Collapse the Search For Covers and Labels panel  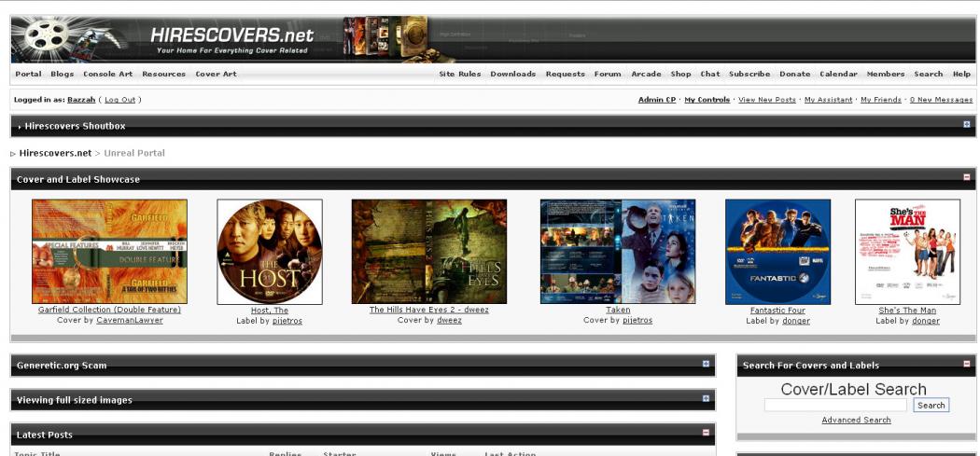967,364
